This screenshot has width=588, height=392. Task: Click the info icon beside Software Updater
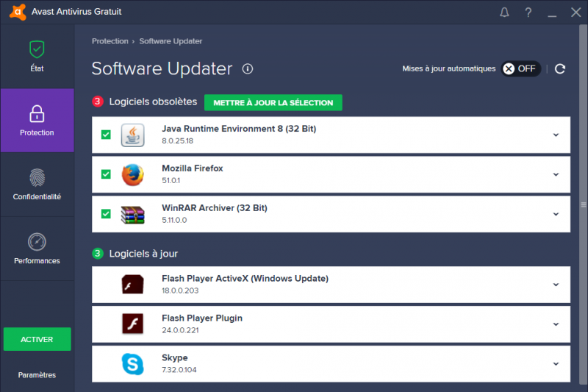[x=248, y=69]
